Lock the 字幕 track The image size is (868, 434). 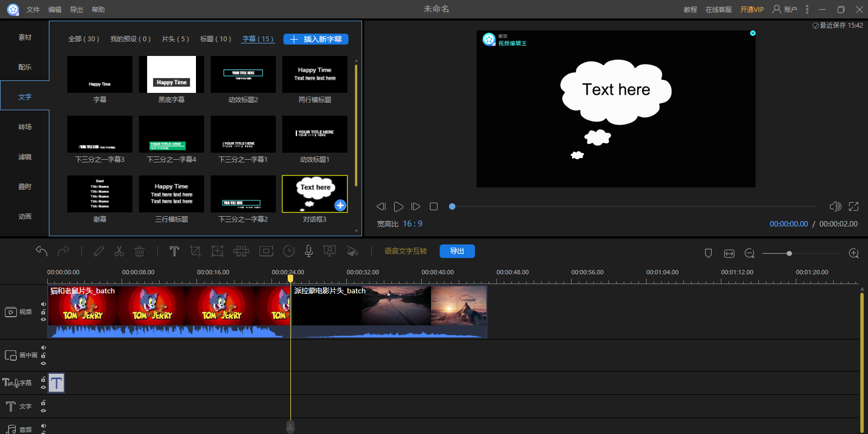click(43, 380)
